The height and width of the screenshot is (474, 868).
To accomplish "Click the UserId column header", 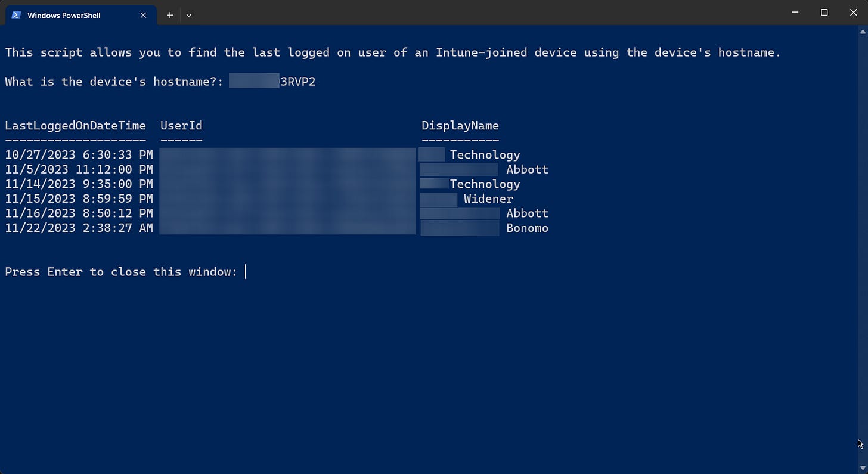I will pyautogui.click(x=181, y=125).
